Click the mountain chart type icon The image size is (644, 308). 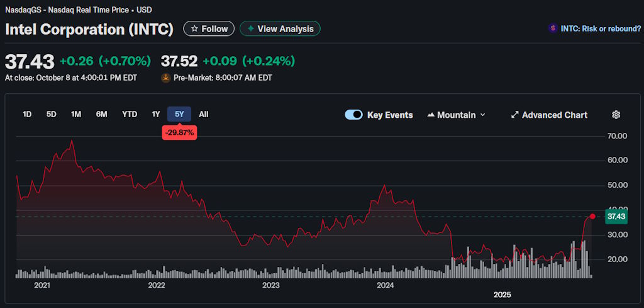tap(431, 115)
